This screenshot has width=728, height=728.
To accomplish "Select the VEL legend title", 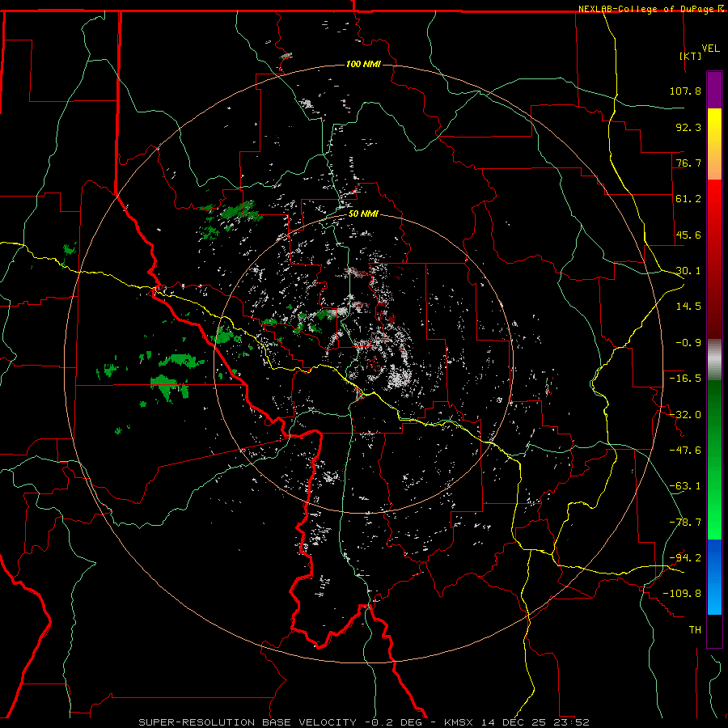I will click(710, 49).
